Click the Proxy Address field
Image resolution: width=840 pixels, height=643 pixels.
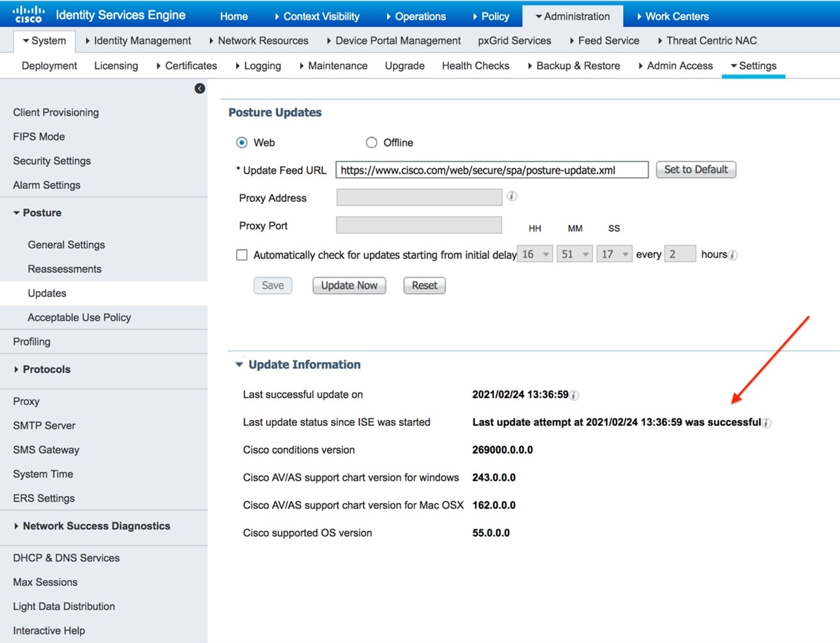[419, 198]
